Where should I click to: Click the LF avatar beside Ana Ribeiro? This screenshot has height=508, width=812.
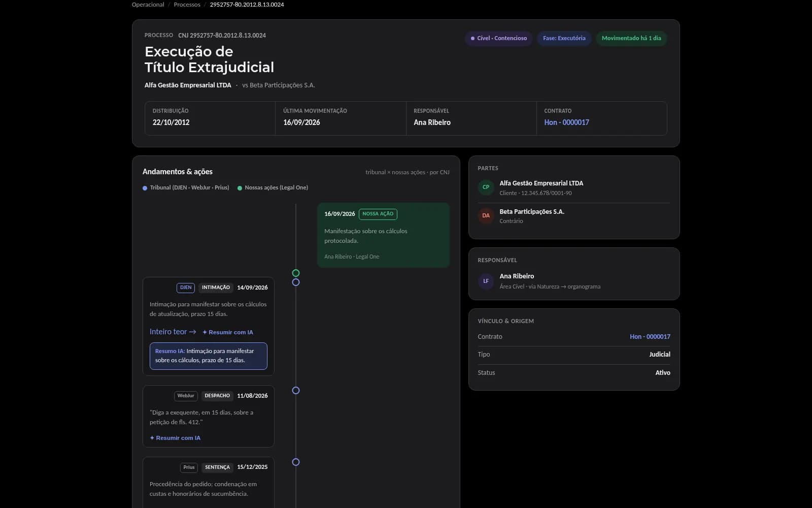pos(486,281)
